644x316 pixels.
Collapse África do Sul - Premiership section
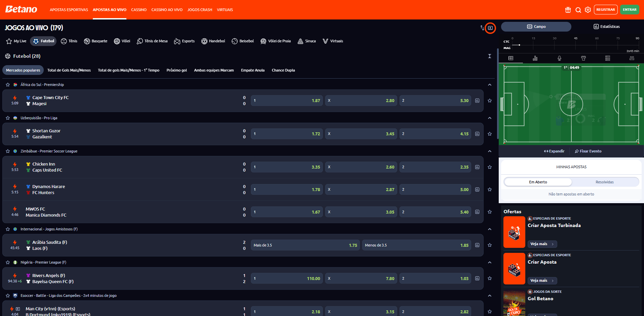coord(490,85)
